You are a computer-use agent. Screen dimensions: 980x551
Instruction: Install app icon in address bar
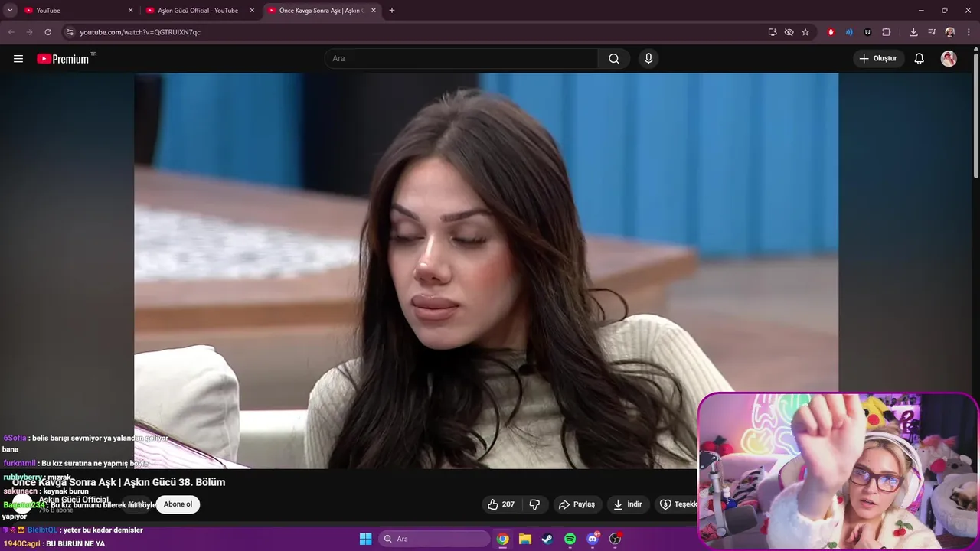point(773,32)
